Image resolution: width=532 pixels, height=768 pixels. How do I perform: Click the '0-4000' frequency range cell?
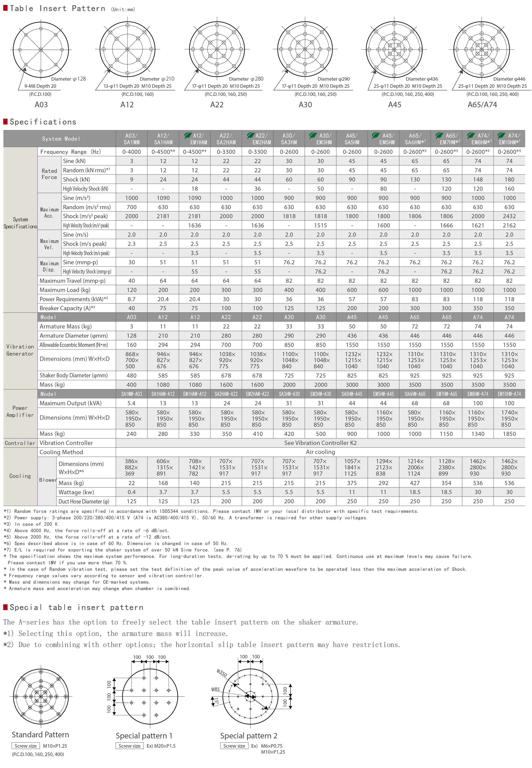coord(132,152)
